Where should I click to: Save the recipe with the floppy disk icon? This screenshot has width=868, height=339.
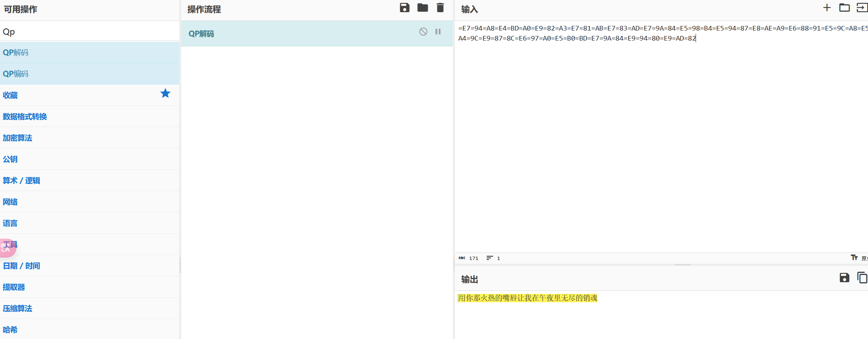tap(404, 8)
